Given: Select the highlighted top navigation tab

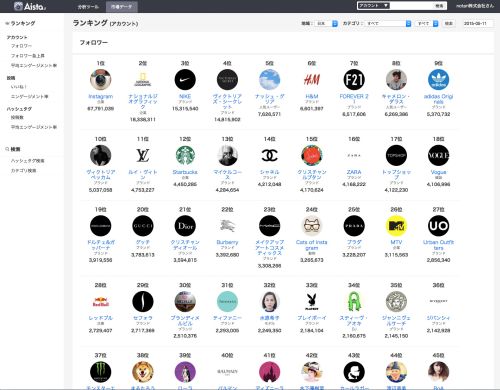Looking at the screenshot, I should [x=122, y=7].
